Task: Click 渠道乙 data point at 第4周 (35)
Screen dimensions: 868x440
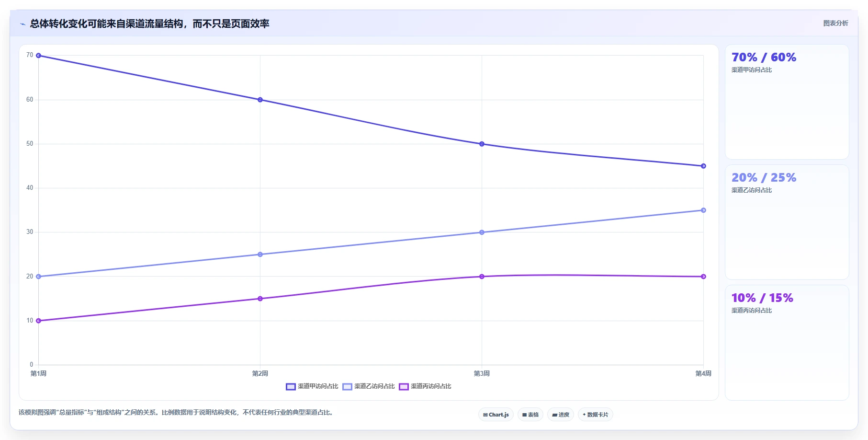Action: tap(703, 210)
